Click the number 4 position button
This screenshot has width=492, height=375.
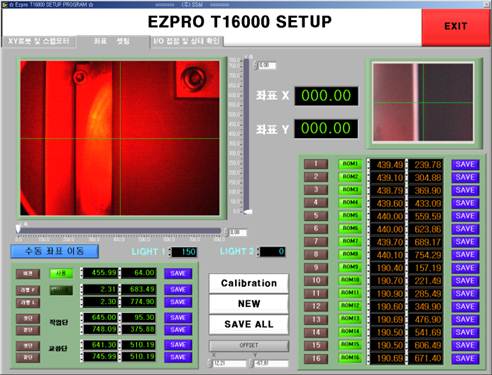(316, 203)
